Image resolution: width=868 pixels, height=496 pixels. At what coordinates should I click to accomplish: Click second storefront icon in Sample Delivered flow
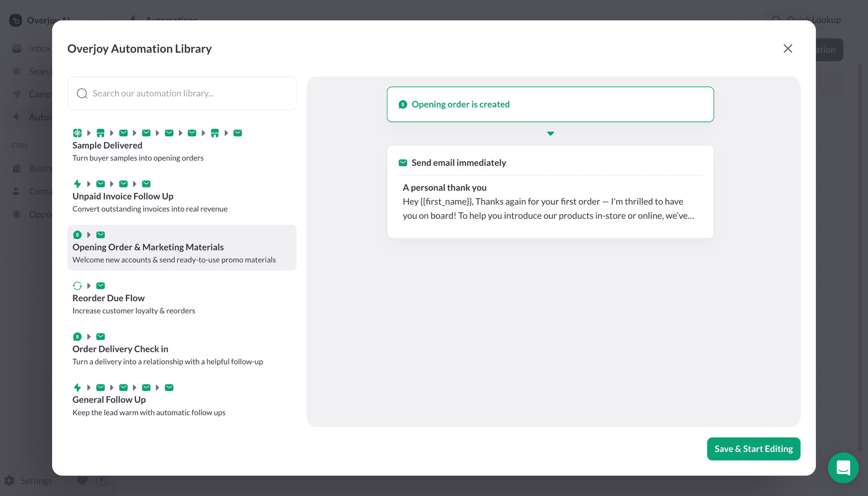[215, 133]
